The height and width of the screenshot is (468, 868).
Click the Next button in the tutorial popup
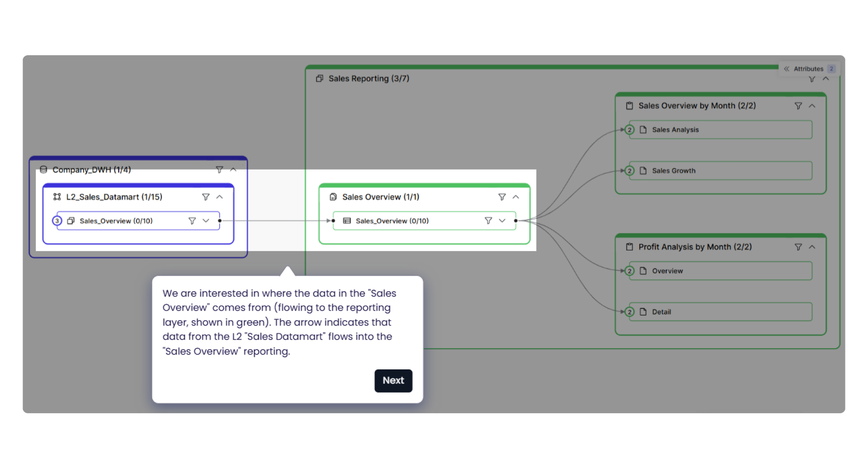(393, 381)
